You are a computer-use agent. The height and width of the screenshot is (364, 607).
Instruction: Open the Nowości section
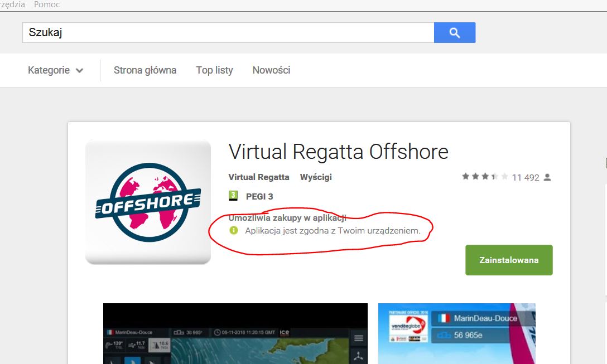[x=271, y=70]
